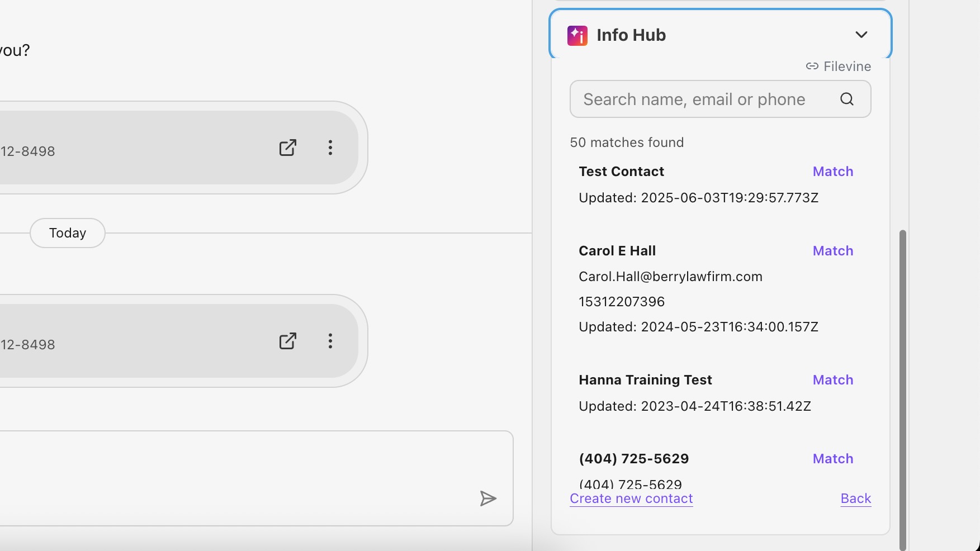Click Updated: 2023-04-24T16:38:51.42Z timestamp
The height and width of the screenshot is (551, 980).
pos(695,406)
